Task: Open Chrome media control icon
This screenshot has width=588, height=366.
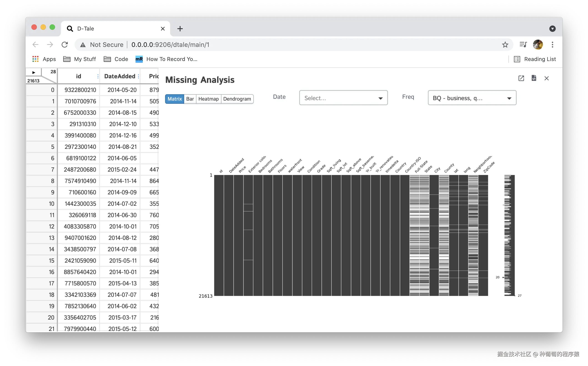Action: (523, 45)
